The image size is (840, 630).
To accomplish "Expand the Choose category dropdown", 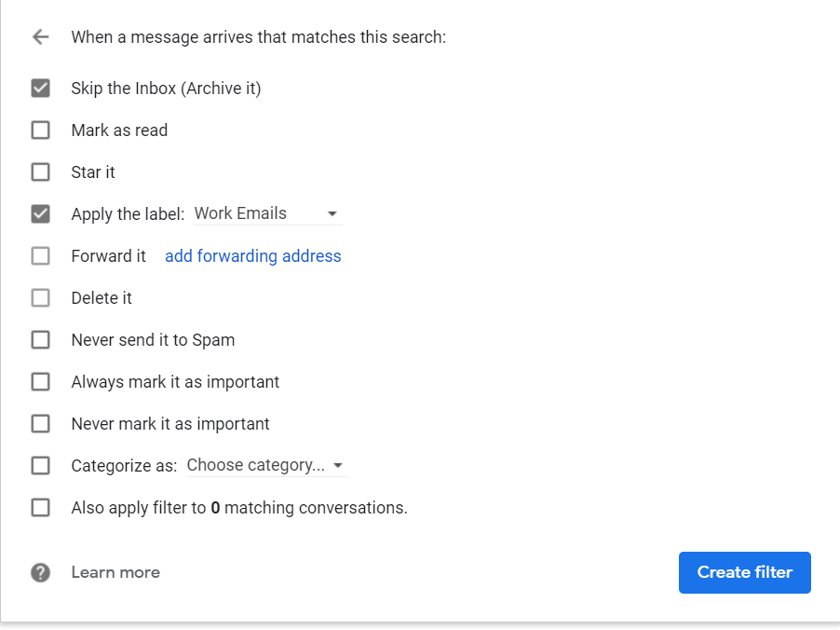I will 265,465.
